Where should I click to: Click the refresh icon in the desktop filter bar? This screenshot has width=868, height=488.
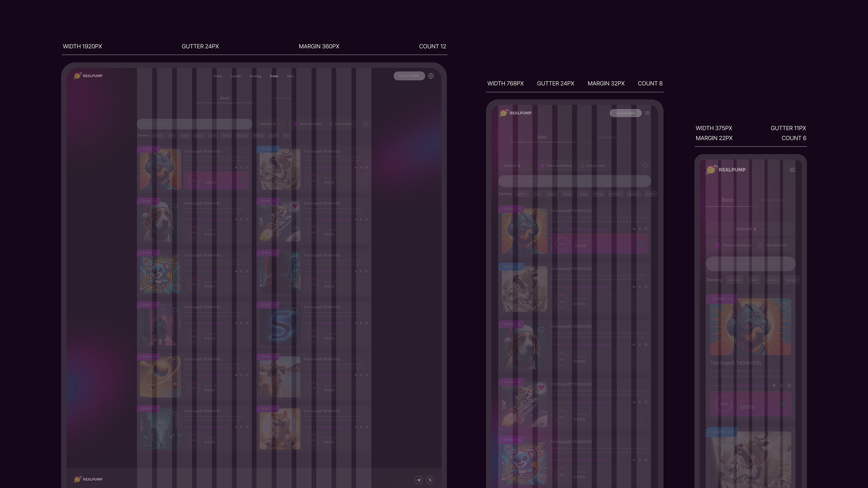click(x=366, y=124)
